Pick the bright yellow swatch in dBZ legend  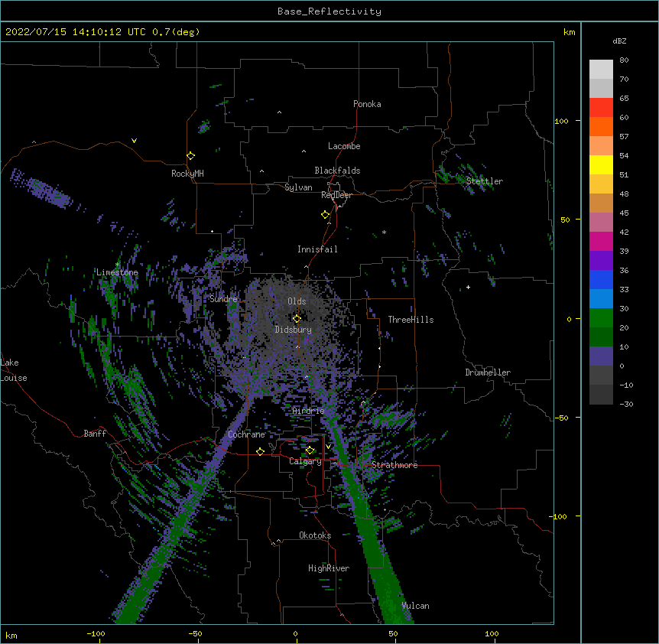[x=601, y=164]
